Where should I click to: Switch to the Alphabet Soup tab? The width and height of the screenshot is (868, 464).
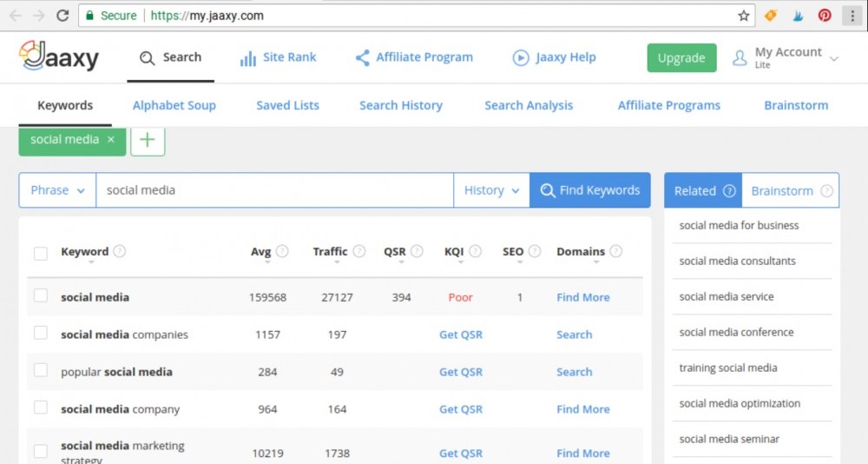(174, 105)
